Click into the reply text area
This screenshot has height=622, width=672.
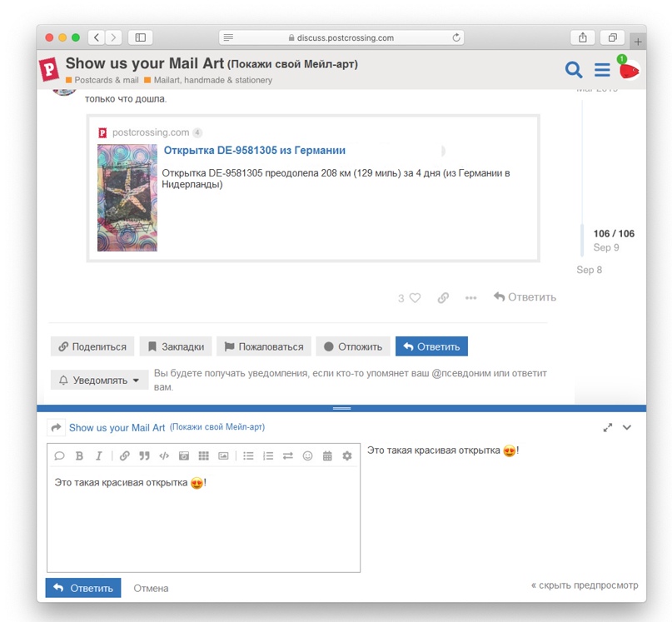(203, 520)
